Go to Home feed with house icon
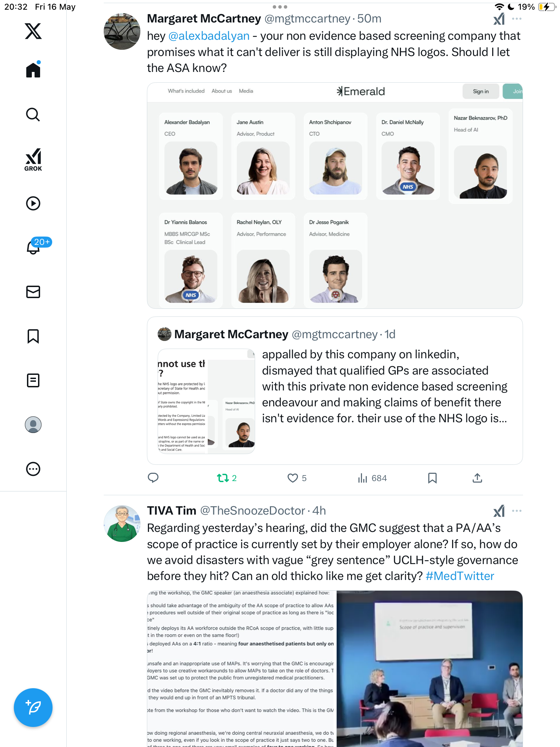Screen dimensions: 560x747 tap(33, 70)
